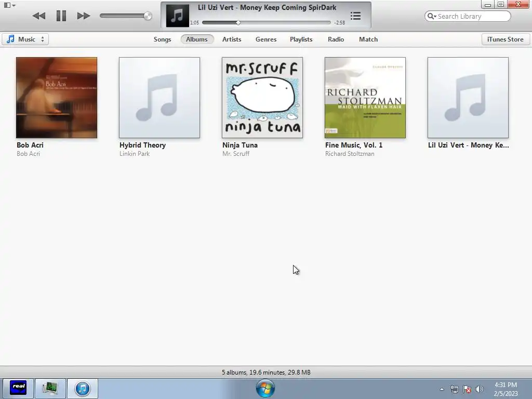
Task: Open the Action Center flag icon
Action: (x=467, y=389)
